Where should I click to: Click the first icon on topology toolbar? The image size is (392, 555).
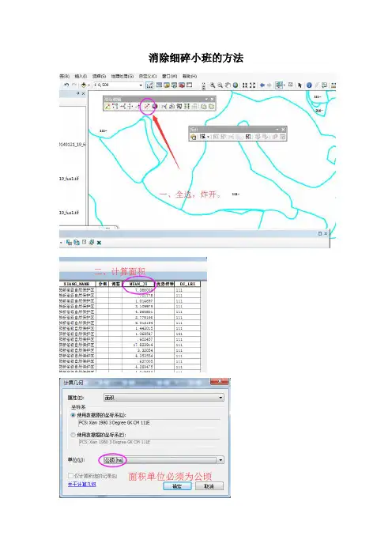[x=193, y=137]
